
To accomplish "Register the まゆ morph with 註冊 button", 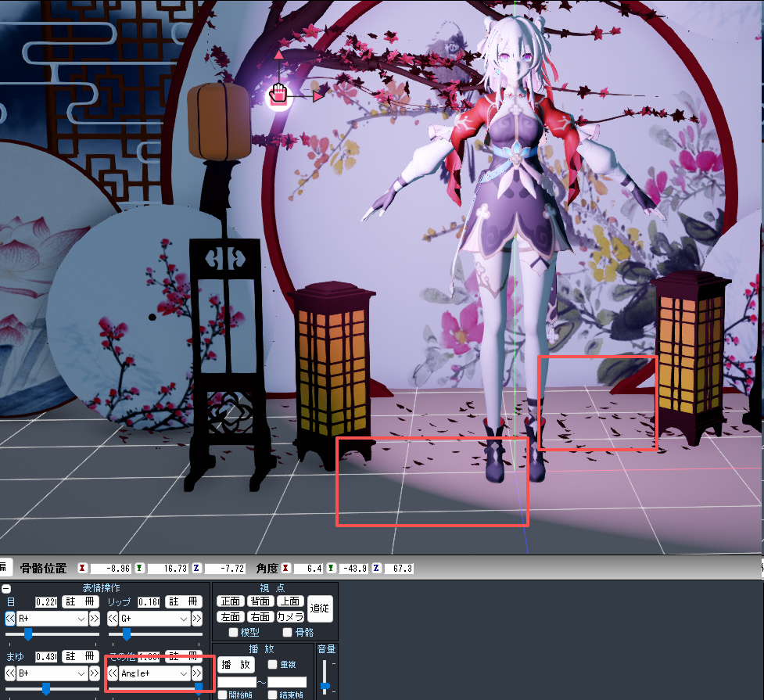I will (x=81, y=657).
